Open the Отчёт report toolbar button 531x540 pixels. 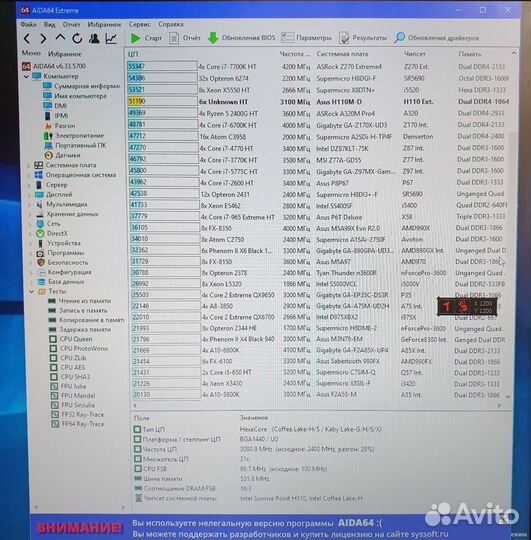point(185,38)
